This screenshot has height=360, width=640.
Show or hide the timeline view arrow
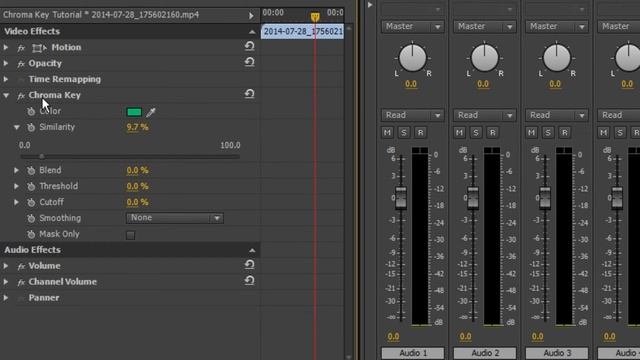(x=251, y=16)
